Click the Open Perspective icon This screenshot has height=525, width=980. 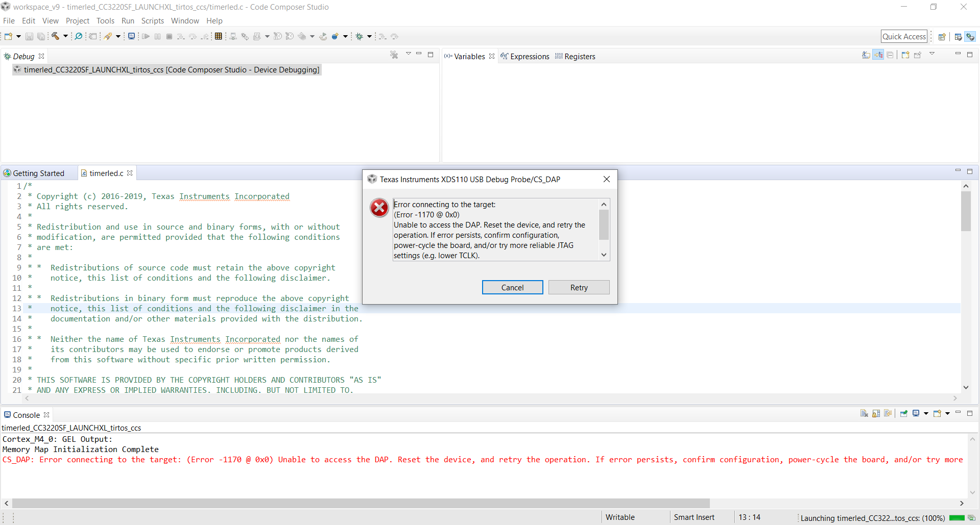click(x=942, y=37)
